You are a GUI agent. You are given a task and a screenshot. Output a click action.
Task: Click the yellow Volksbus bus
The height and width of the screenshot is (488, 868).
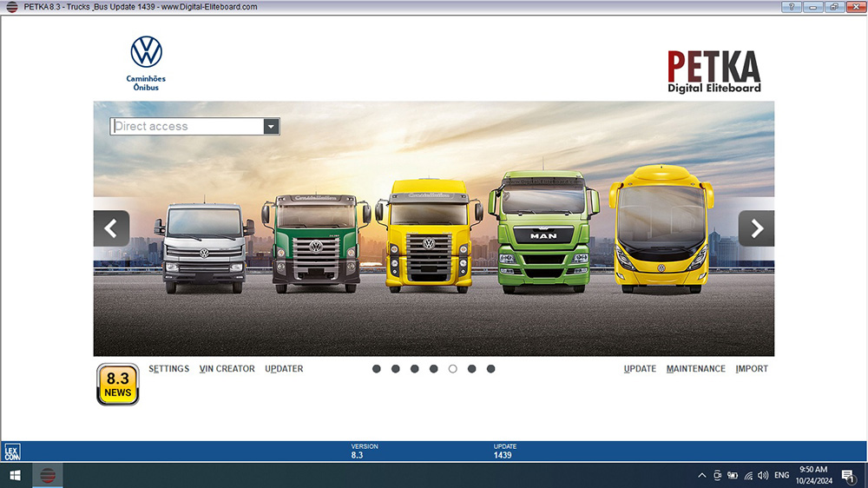[x=661, y=228]
